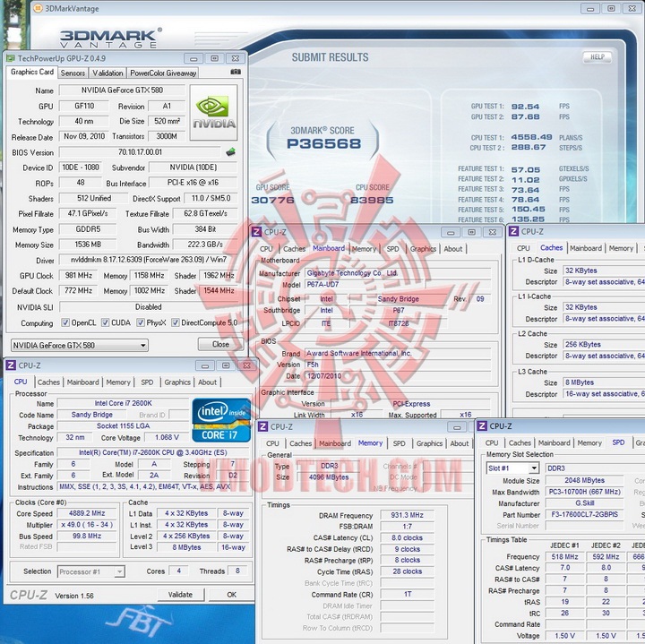Click the Z icon of the Timings CPU-Z window

coord(262,427)
